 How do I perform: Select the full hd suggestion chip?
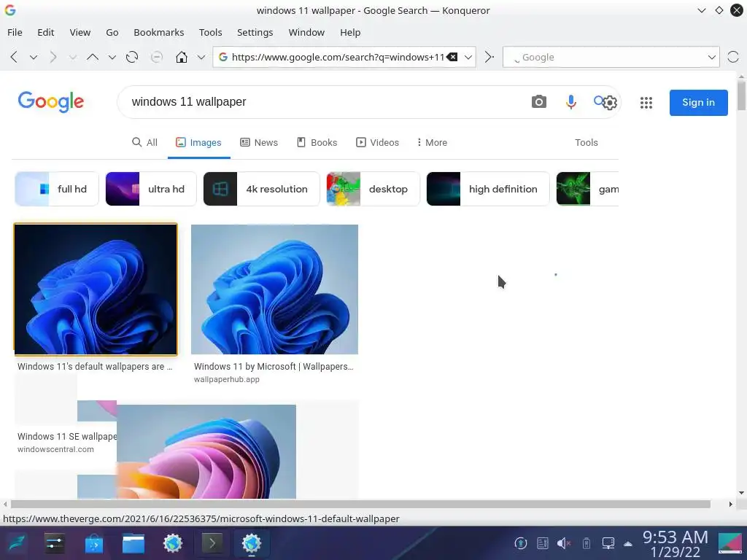(x=57, y=189)
